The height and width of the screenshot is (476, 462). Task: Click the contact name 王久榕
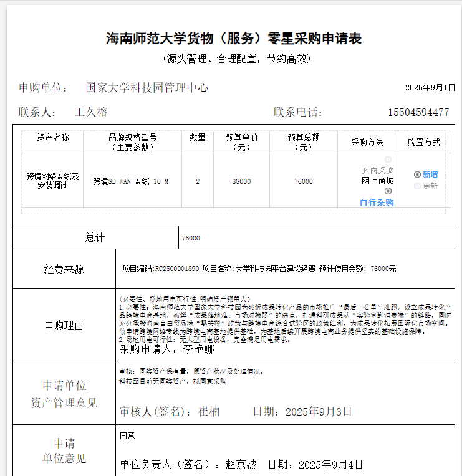click(91, 112)
